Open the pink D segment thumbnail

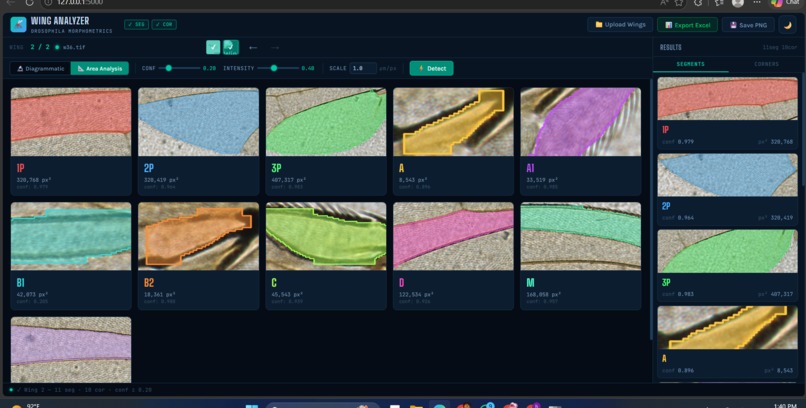tap(453, 236)
